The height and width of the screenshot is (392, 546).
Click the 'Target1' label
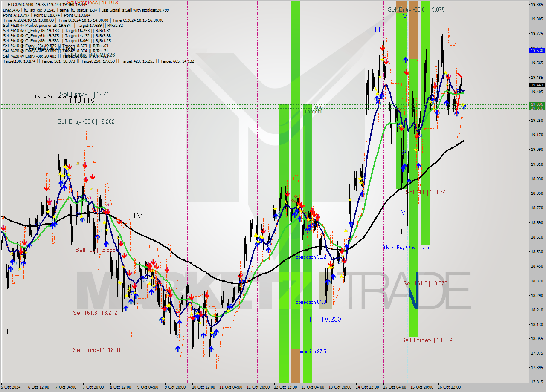[x=313, y=111]
